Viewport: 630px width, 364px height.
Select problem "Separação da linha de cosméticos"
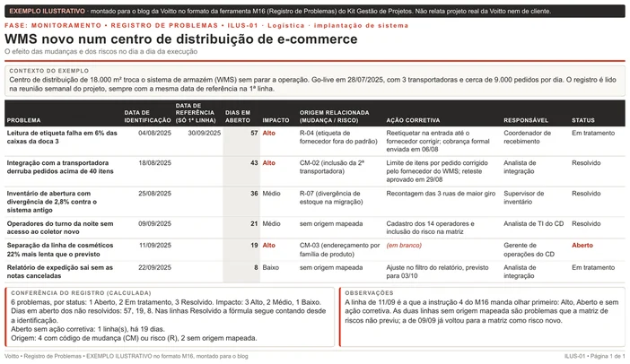pos(60,249)
